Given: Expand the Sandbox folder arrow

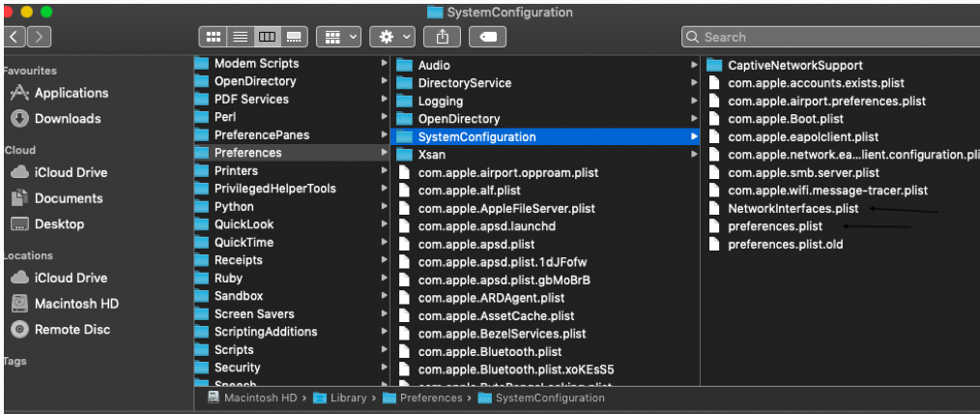Looking at the screenshot, I should coord(384,296).
